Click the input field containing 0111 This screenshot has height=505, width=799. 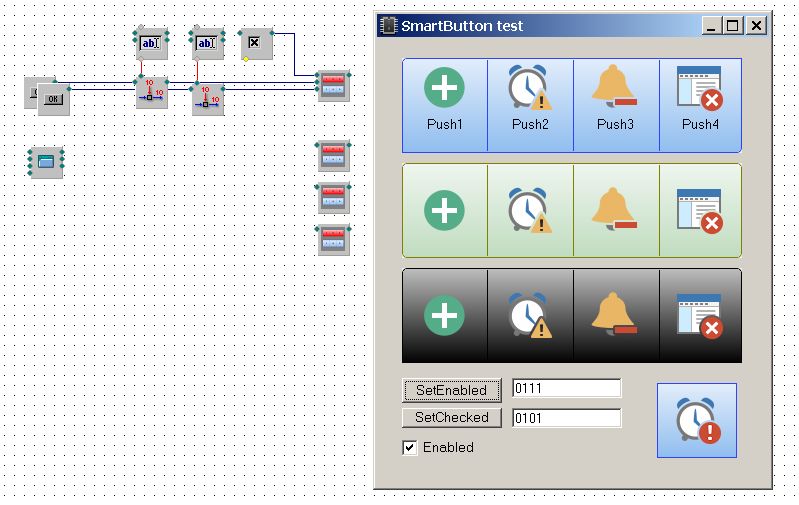point(566,388)
